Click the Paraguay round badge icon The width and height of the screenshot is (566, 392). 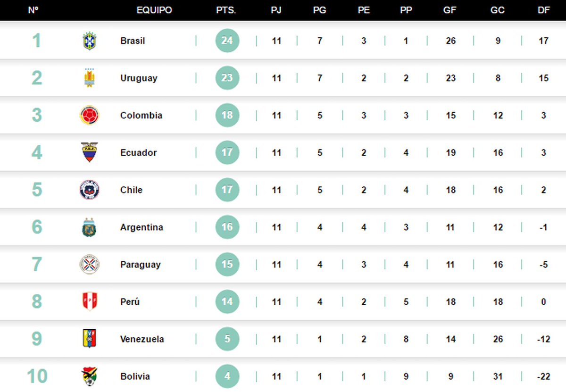tap(89, 265)
